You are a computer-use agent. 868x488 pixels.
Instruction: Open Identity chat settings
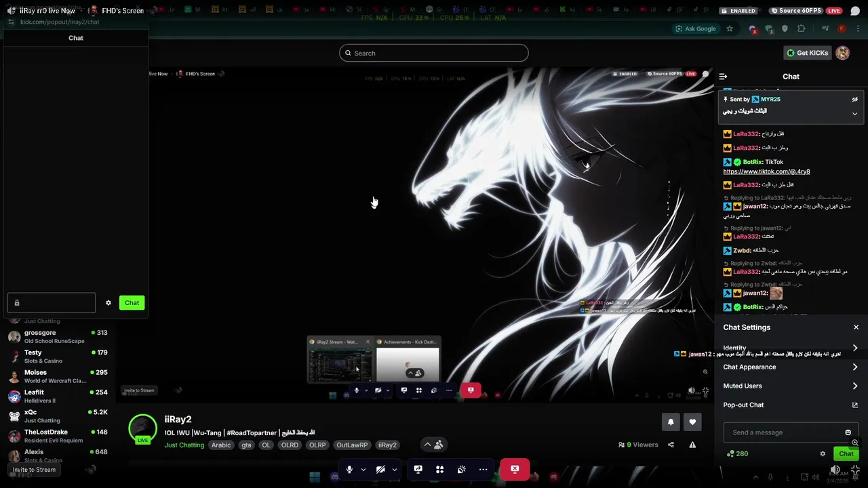(790, 348)
